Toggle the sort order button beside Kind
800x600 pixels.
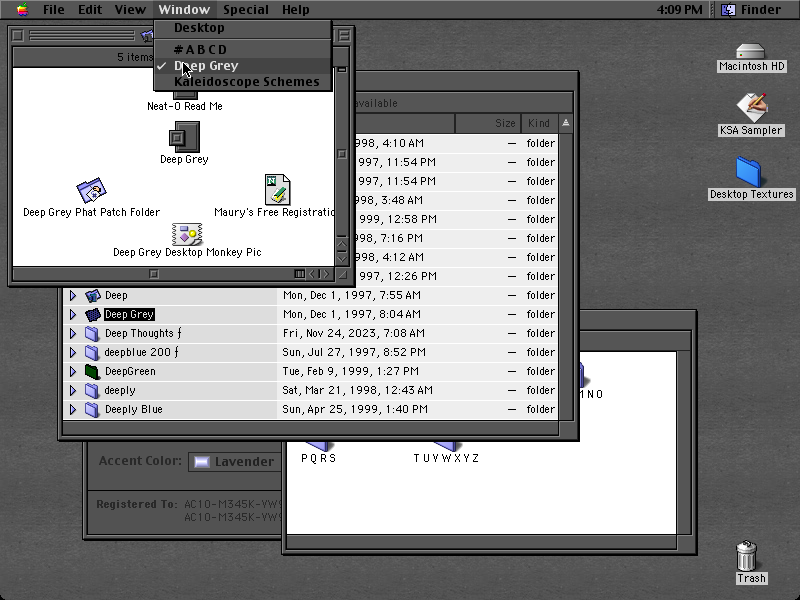566,123
